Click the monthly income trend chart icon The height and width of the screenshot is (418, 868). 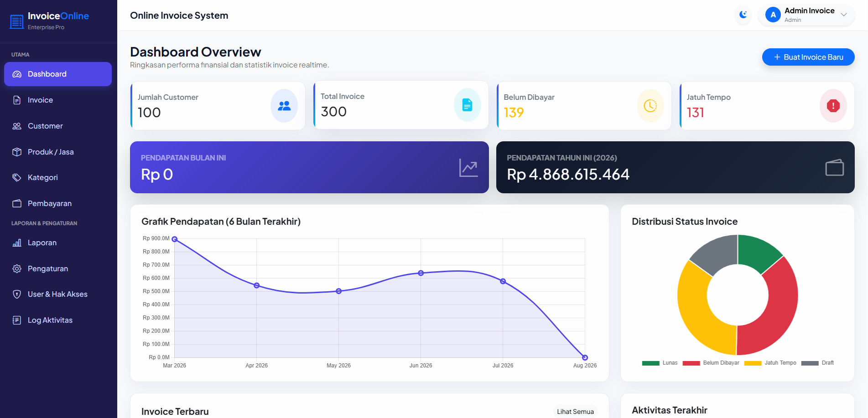468,168
